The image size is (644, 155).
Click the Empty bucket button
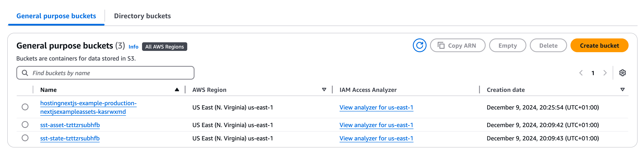(507, 46)
